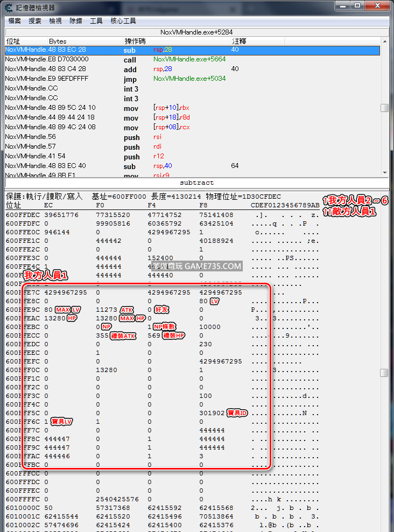The height and width of the screenshot is (532, 394).
Task: Select the call NoxVMHandle.exe+5664 row
Action: tap(192, 60)
